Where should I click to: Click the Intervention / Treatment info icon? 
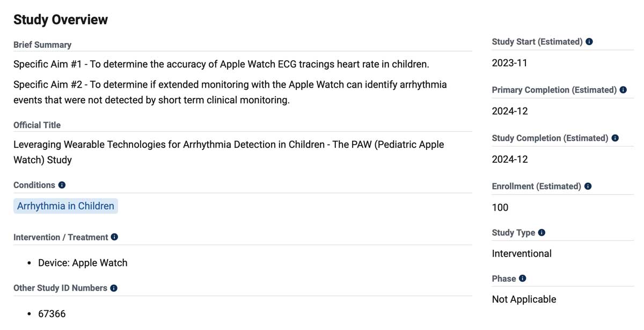[114, 236]
